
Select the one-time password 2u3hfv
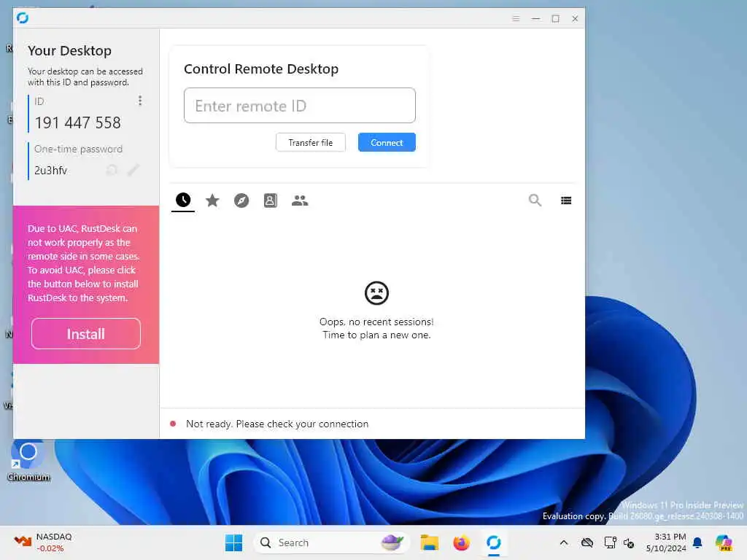coord(50,171)
